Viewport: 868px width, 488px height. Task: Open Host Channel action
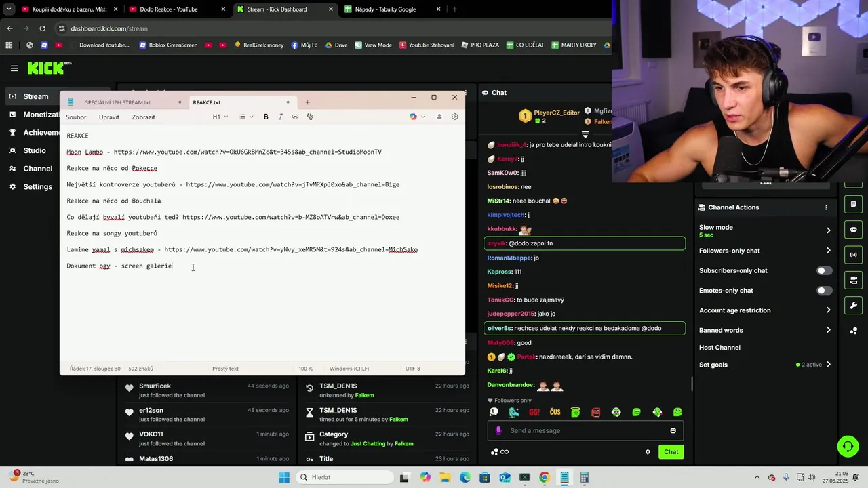[x=719, y=348]
